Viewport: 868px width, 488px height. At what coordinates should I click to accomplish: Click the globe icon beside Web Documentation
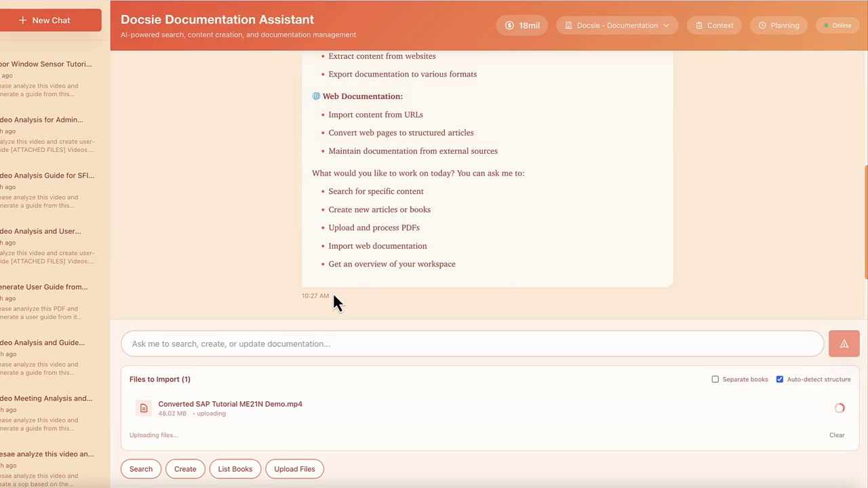tap(316, 96)
